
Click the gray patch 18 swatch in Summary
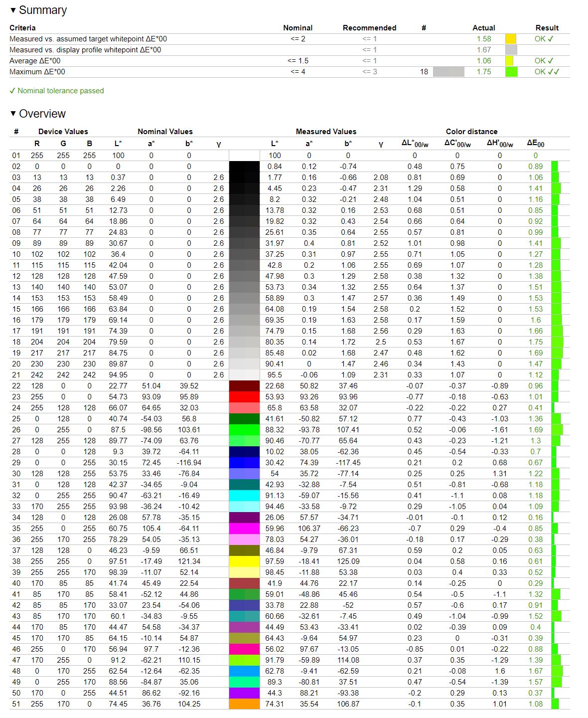pyautogui.click(x=448, y=72)
